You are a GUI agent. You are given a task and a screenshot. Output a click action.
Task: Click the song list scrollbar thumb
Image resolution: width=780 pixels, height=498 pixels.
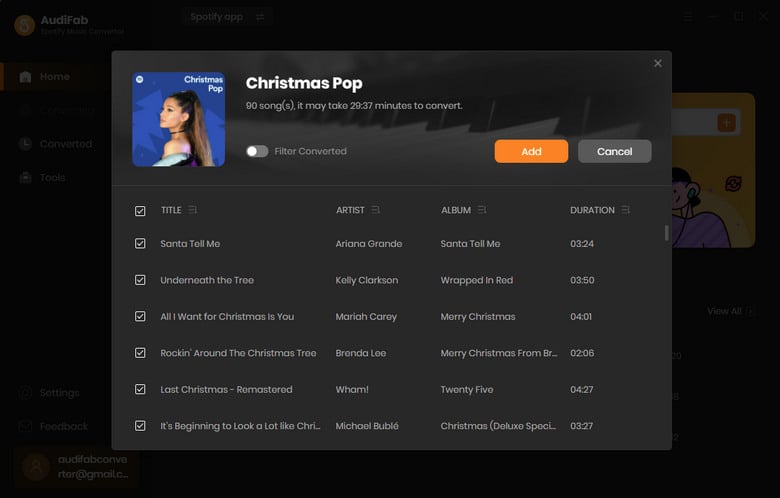pyautogui.click(x=667, y=233)
